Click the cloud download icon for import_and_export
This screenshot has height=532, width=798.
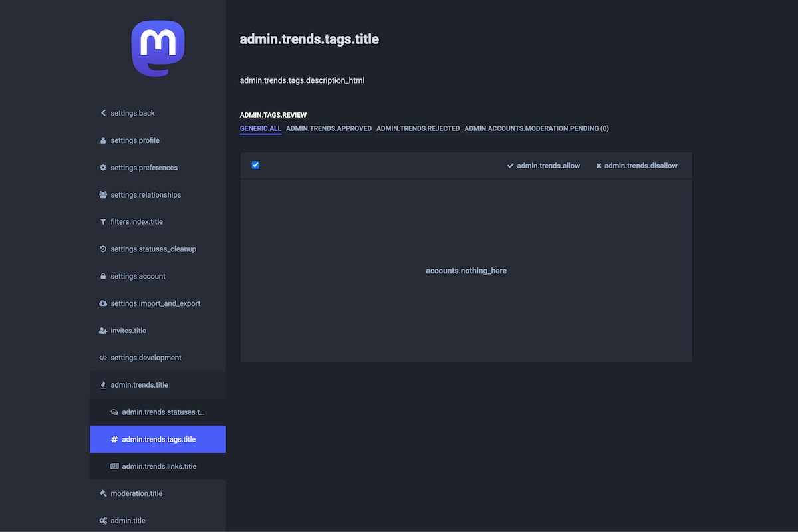pyautogui.click(x=103, y=304)
